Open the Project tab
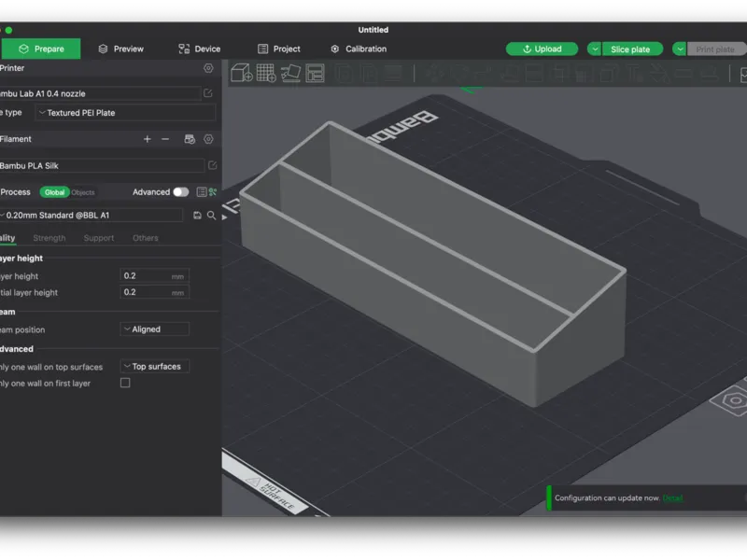Viewport: 747px width, 560px height. (x=278, y=49)
